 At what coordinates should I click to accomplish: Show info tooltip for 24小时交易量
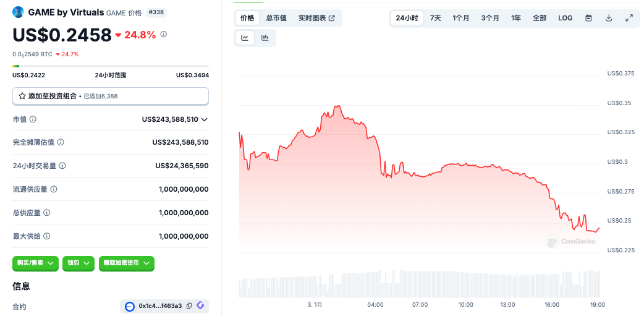pyautogui.click(x=62, y=166)
